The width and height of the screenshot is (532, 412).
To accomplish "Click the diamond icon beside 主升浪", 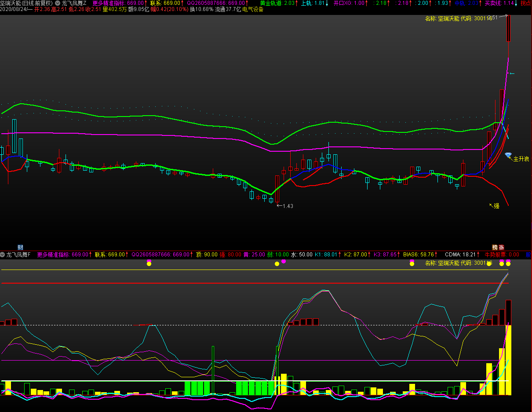I will coord(508,155).
